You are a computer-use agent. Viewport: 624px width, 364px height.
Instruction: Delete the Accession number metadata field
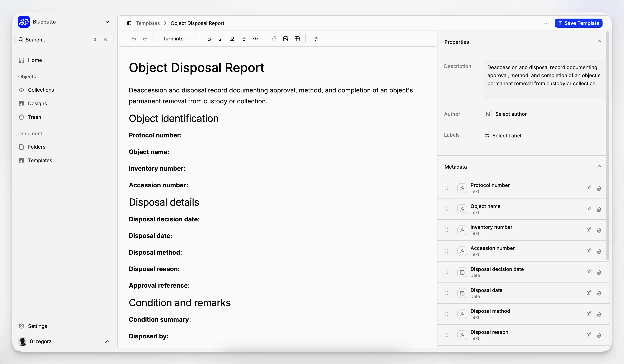click(x=599, y=251)
